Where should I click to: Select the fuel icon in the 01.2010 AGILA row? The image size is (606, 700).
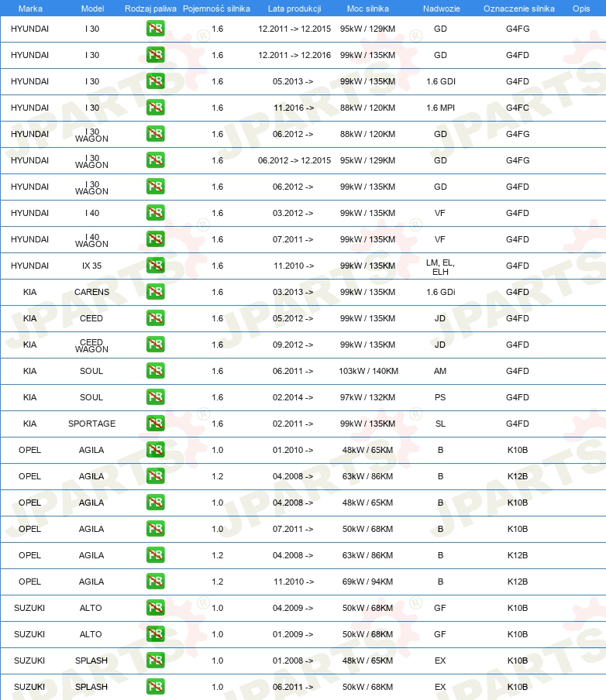(155, 450)
